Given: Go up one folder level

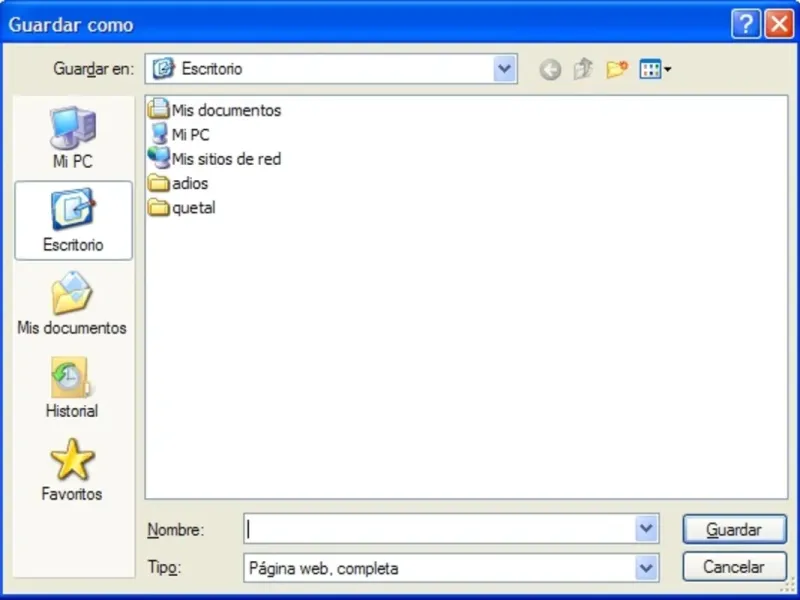Looking at the screenshot, I should coord(583,69).
